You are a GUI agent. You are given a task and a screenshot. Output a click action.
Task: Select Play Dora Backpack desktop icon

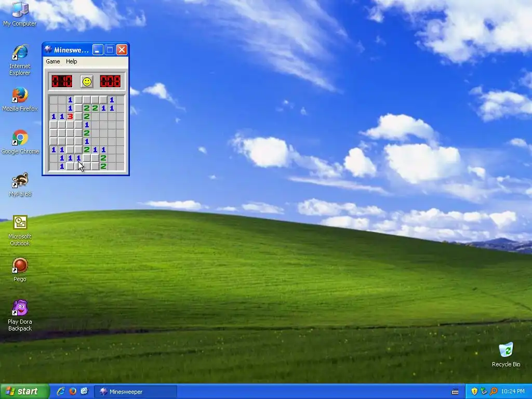(x=20, y=315)
